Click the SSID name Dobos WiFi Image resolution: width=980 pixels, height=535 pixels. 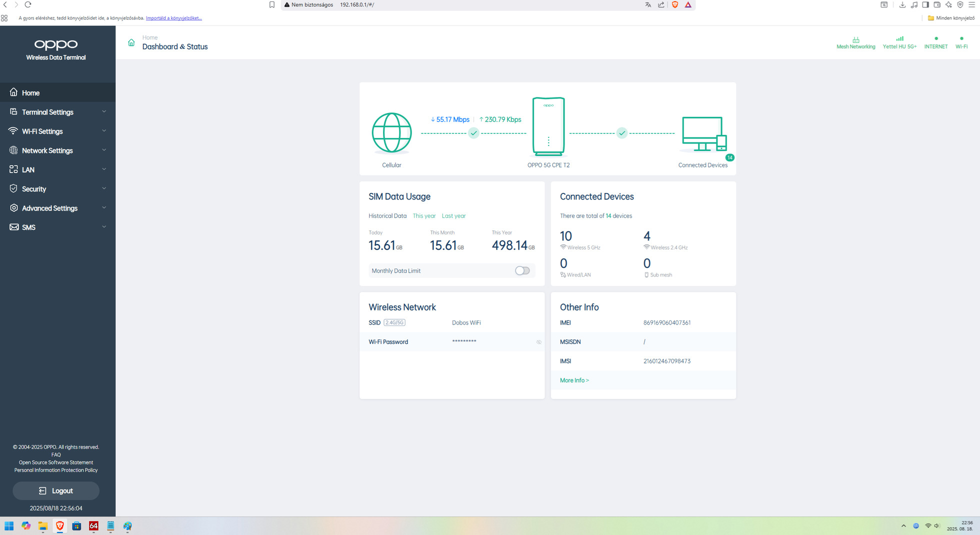point(466,323)
